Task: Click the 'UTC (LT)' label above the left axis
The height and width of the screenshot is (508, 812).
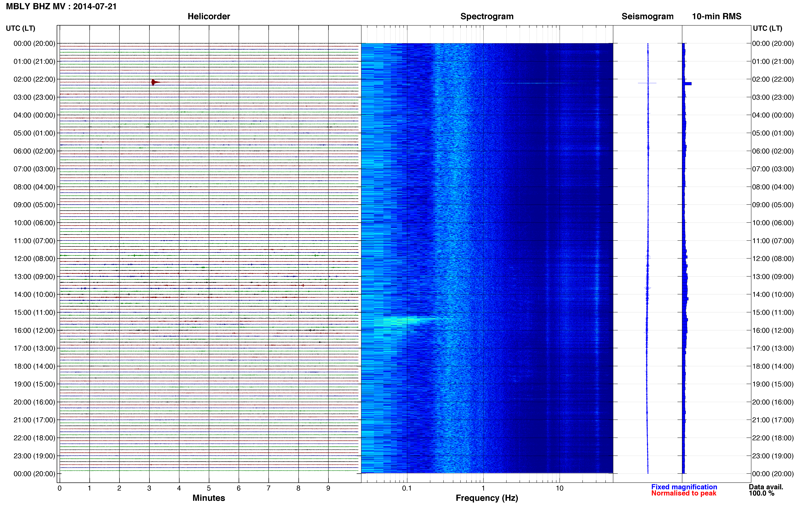Action: pos(21,28)
